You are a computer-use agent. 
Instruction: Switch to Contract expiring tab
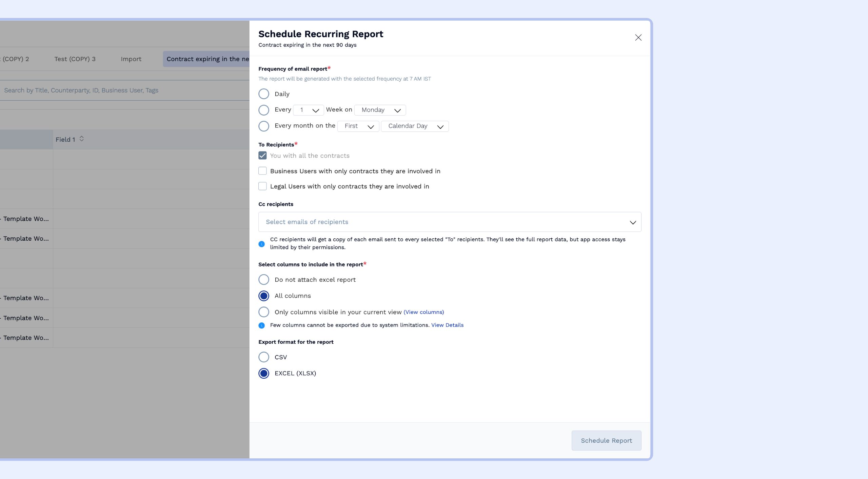(206, 59)
